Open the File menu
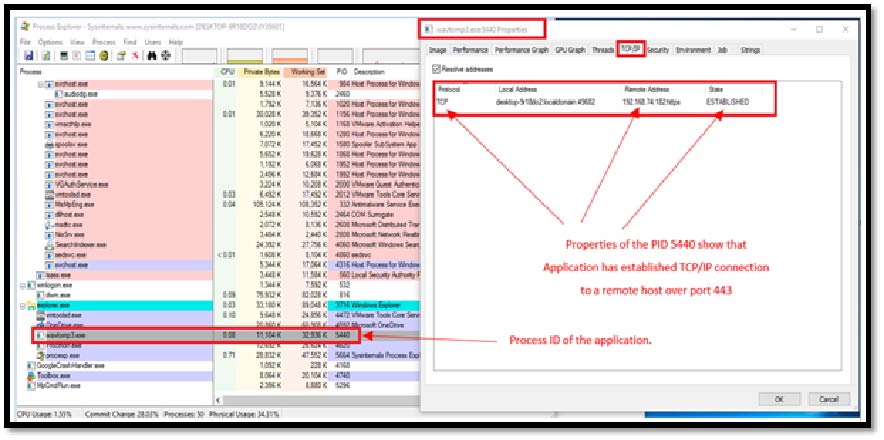The height and width of the screenshot is (440, 884). click(x=25, y=42)
